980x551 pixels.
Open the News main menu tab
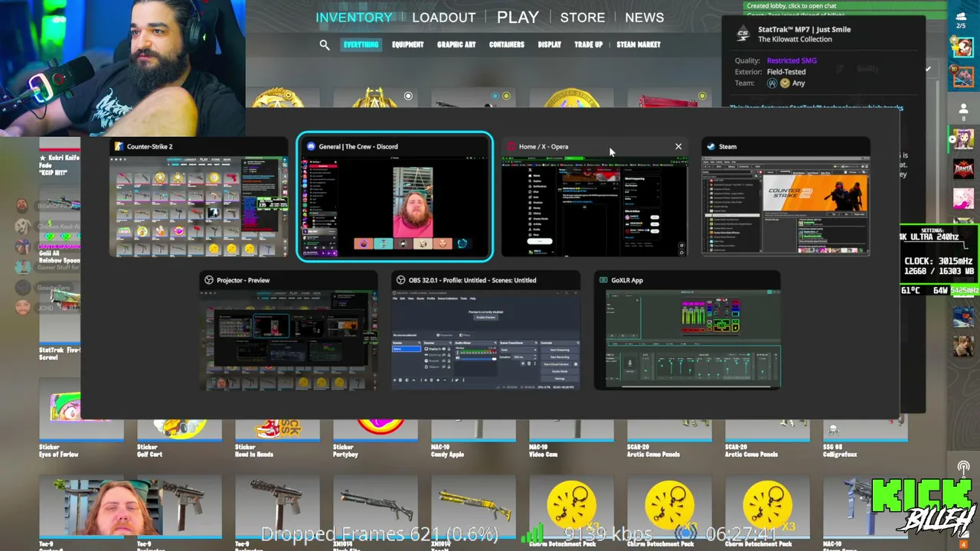(x=645, y=17)
